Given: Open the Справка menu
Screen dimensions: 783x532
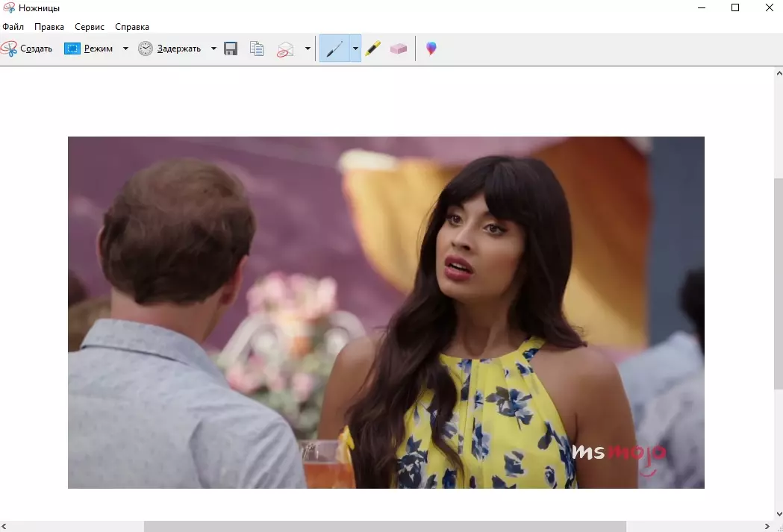Looking at the screenshot, I should pos(132,27).
